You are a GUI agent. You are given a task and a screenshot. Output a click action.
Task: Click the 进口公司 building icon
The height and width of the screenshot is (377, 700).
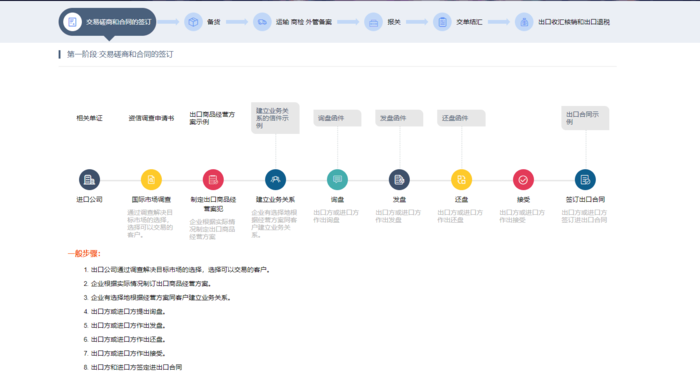tap(89, 180)
